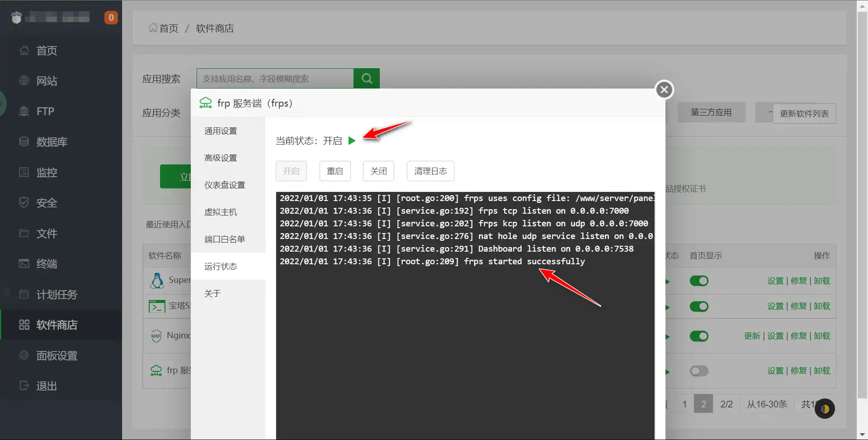Click 修复 link in first software row
This screenshot has height=440, width=868.
click(799, 281)
